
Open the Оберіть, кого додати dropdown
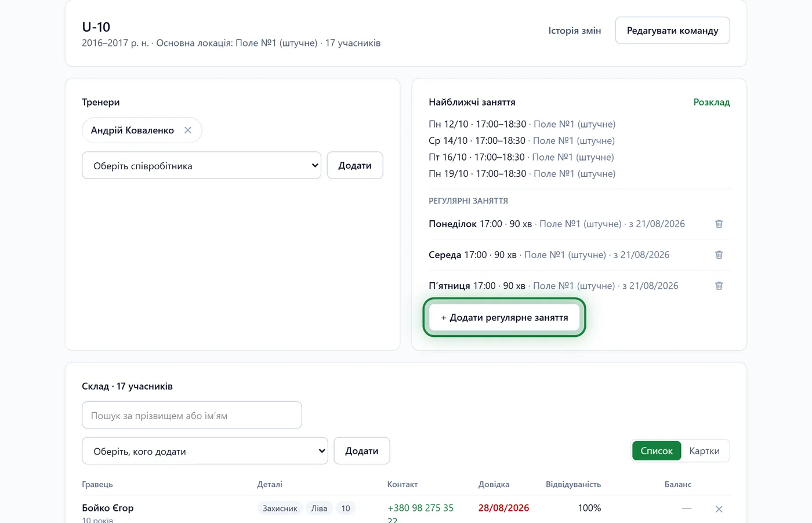(x=205, y=451)
